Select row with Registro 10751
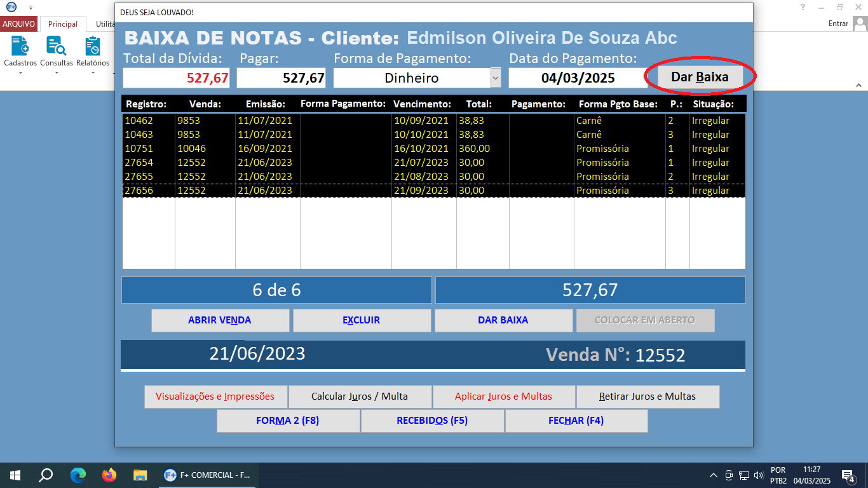 pos(433,149)
